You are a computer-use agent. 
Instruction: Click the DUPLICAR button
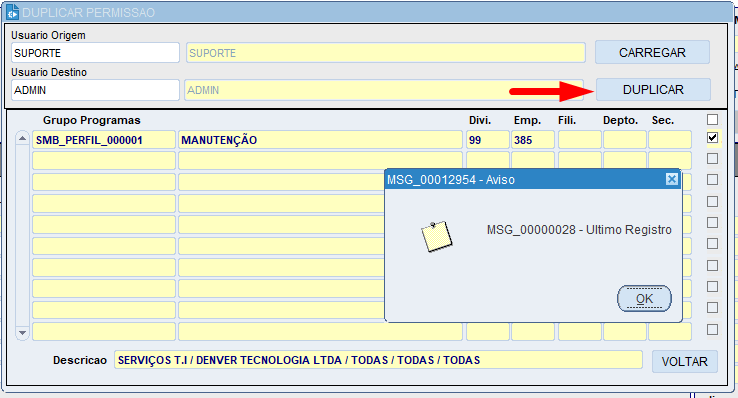click(653, 90)
